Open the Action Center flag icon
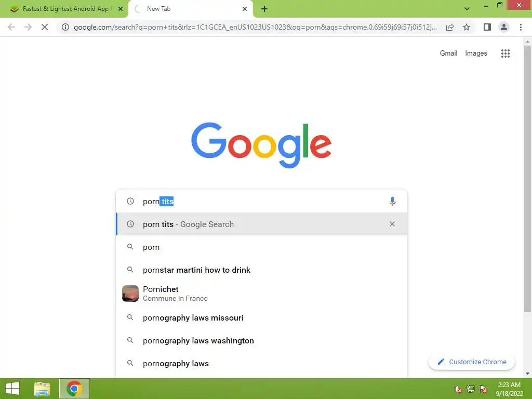 coord(483,389)
